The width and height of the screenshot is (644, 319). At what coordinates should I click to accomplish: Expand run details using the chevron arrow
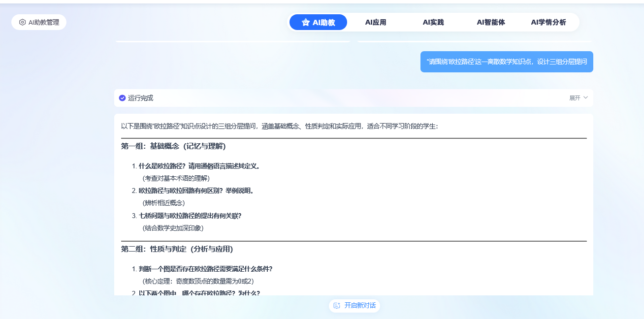click(585, 97)
